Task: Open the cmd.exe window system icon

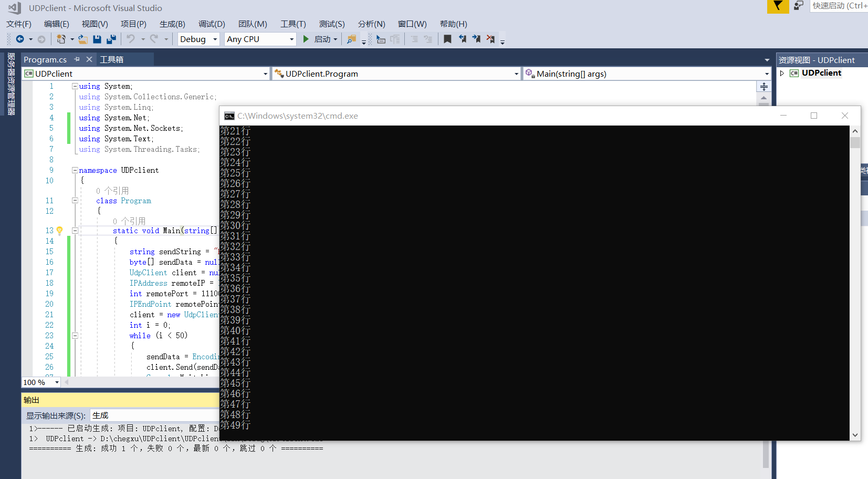Action: tap(229, 116)
